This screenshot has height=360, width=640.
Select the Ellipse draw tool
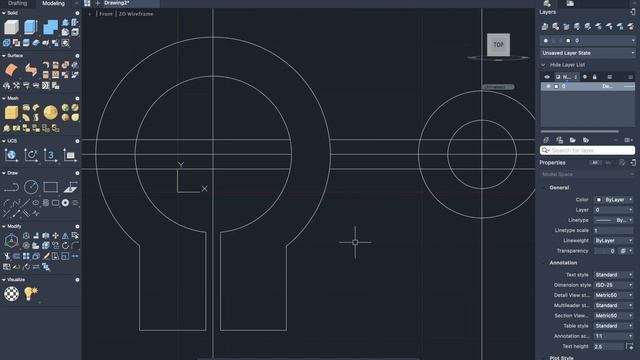point(36,203)
